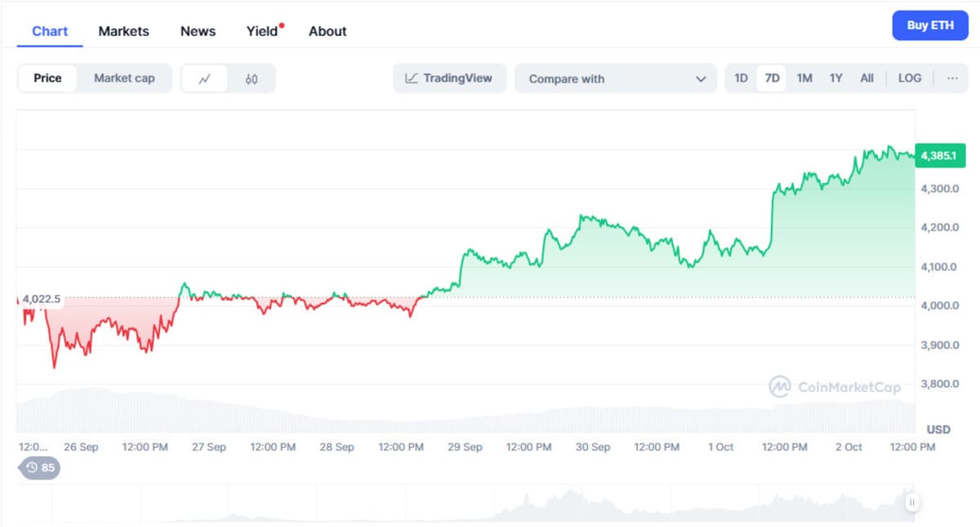This screenshot has height=527, width=980.
Task: Expand the Compare with dropdown
Action: coord(616,78)
